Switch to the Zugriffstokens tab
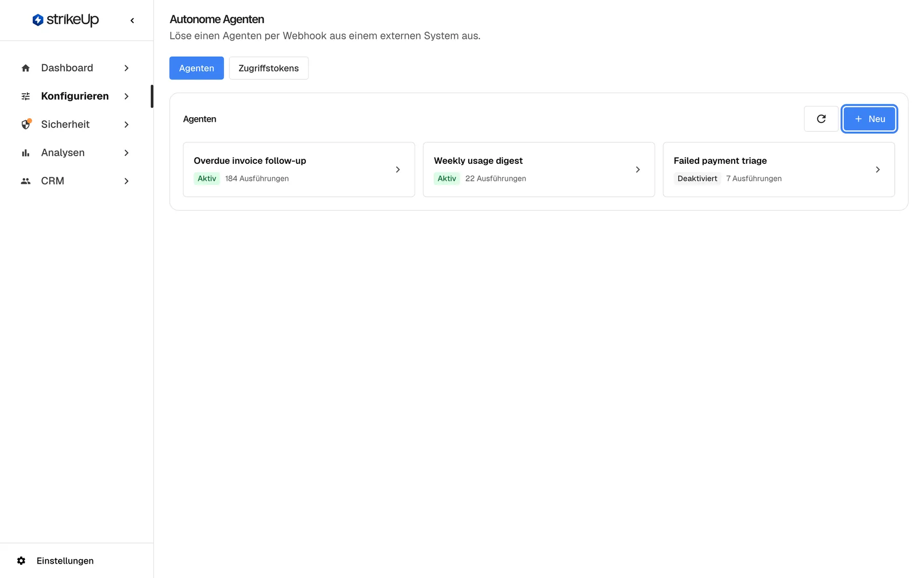Viewport: 924px width, 578px height. coord(268,68)
